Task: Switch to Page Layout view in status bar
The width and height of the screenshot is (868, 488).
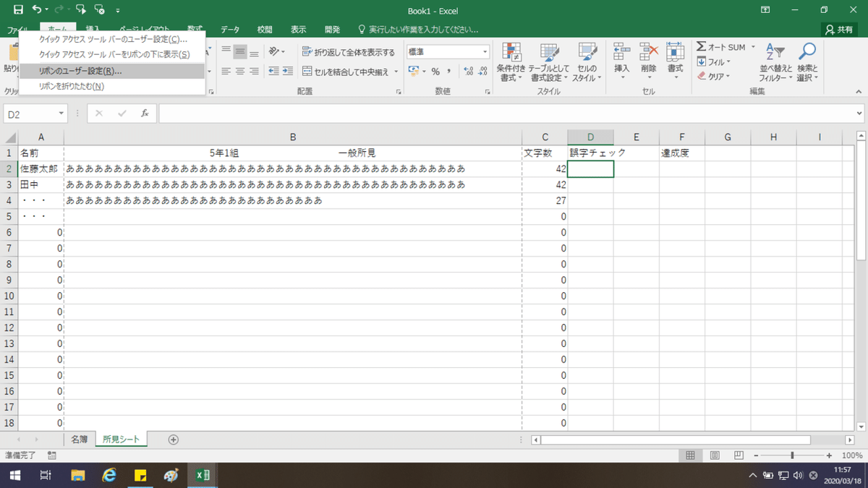Action: point(715,455)
